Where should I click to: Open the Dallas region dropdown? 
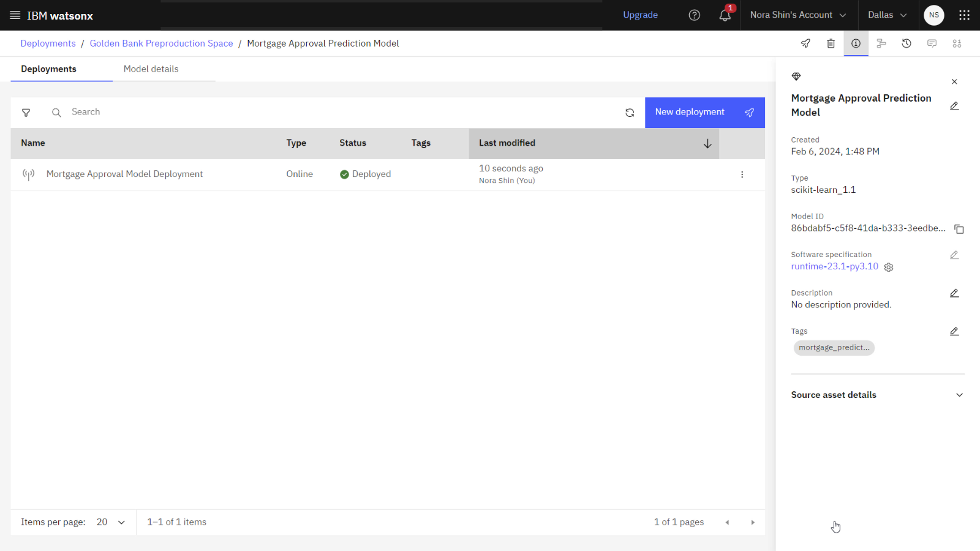[887, 15]
